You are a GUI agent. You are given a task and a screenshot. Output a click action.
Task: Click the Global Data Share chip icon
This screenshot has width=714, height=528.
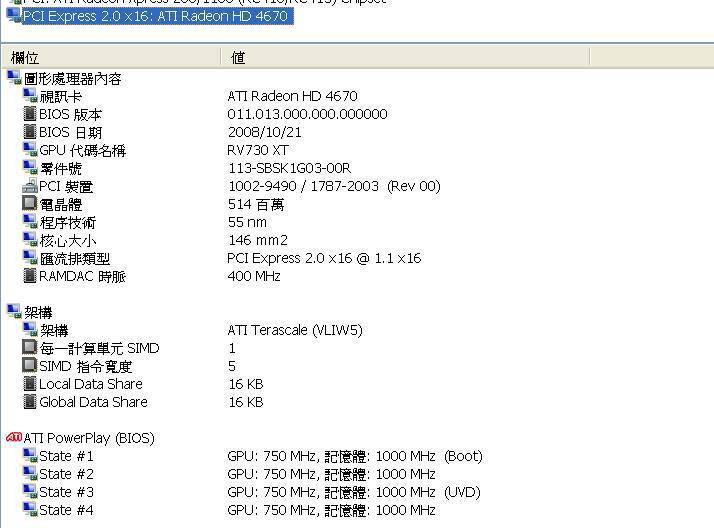[30, 401]
